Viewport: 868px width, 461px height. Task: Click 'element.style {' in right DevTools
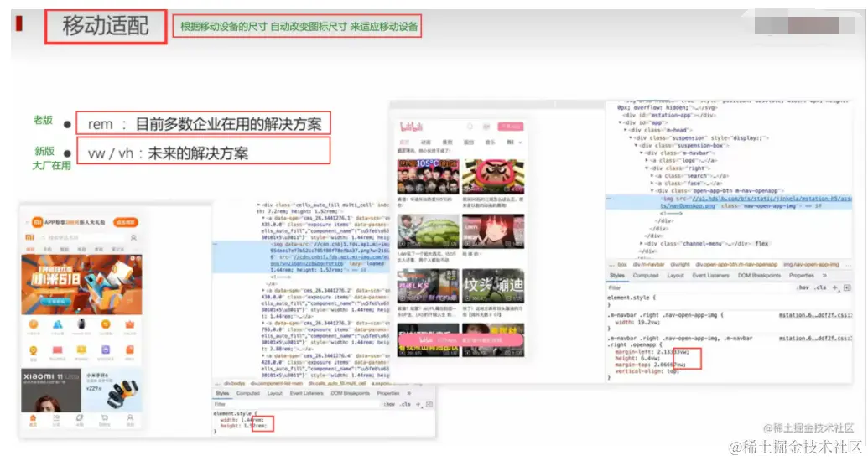click(x=631, y=298)
